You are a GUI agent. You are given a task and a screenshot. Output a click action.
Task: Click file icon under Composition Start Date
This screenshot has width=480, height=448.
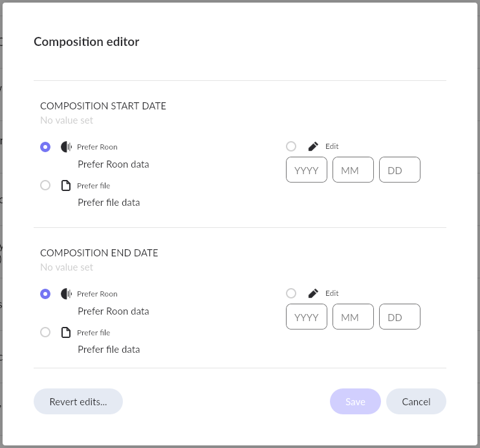[66, 186]
